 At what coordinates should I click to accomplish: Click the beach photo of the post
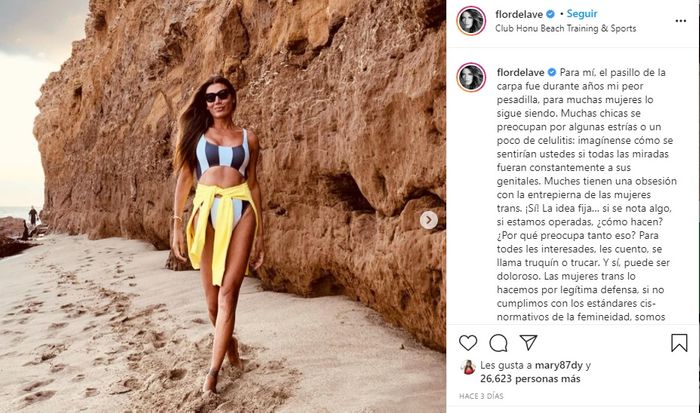[223, 206]
